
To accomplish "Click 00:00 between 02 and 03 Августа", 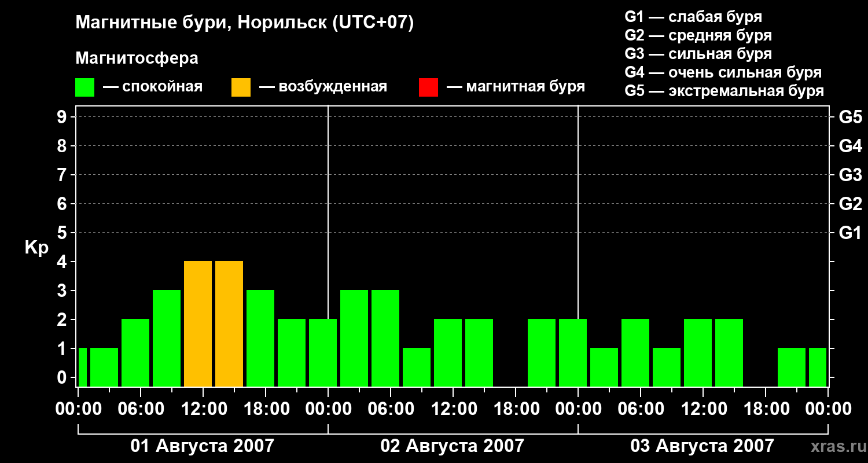I will tap(578, 409).
